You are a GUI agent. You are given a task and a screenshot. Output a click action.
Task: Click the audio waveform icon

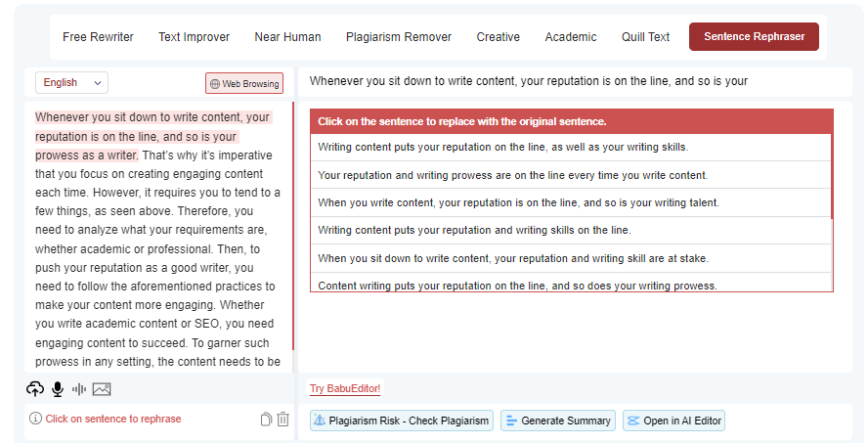pos(79,389)
